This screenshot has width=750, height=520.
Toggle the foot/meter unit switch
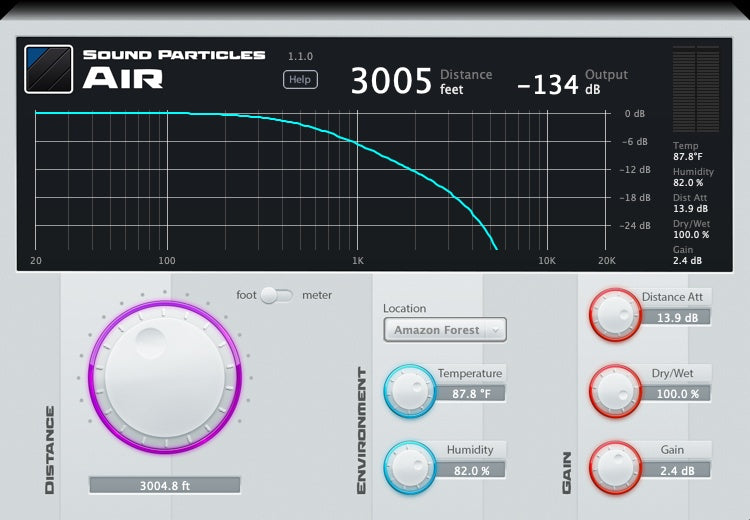click(280, 295)
